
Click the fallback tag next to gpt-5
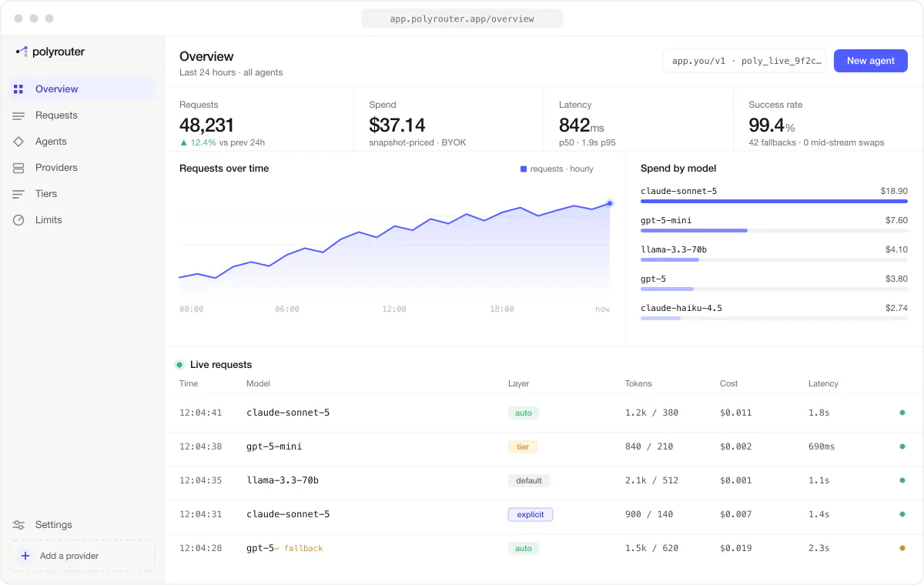click(300, 548)
